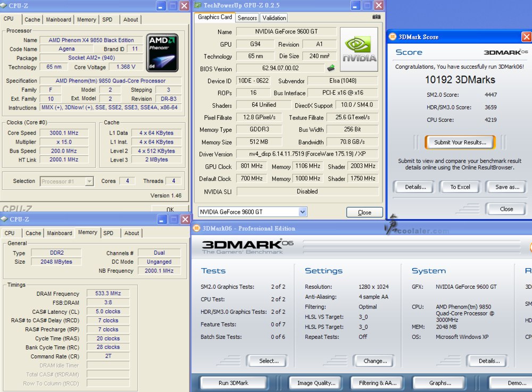Click the 10192 3DMarks score text

460,80
